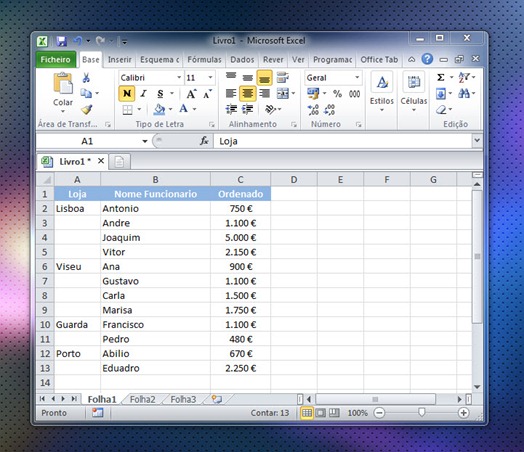Click the fill color bucket icon

(159, 109)
